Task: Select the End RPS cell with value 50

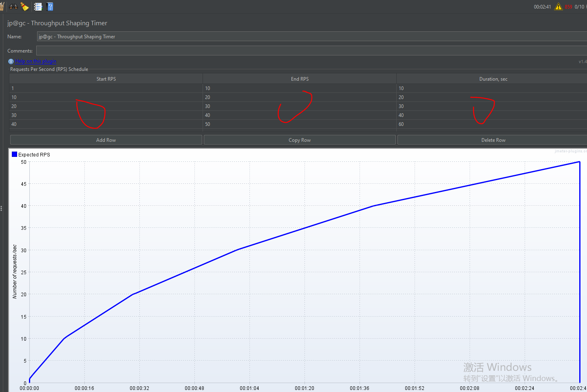Action: (300, 124)
